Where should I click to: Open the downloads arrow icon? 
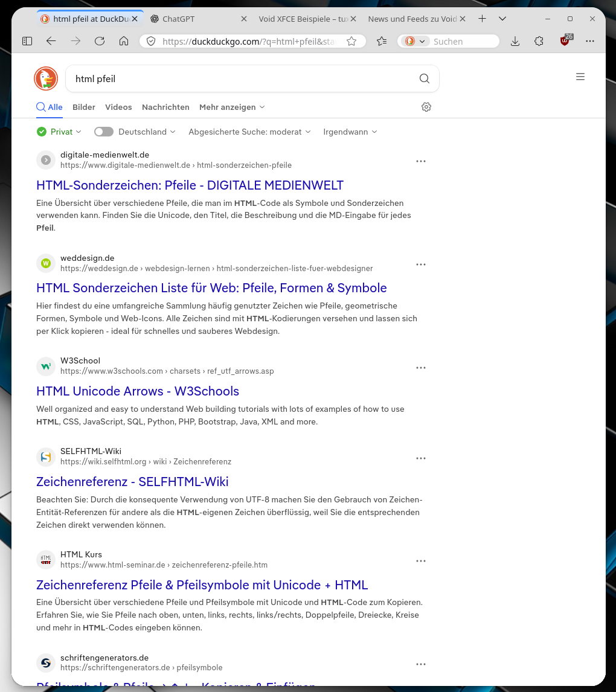(x=515, y=42)
